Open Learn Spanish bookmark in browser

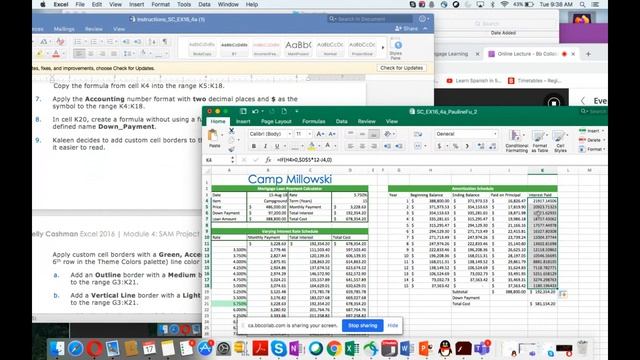[x=473, y=81]
